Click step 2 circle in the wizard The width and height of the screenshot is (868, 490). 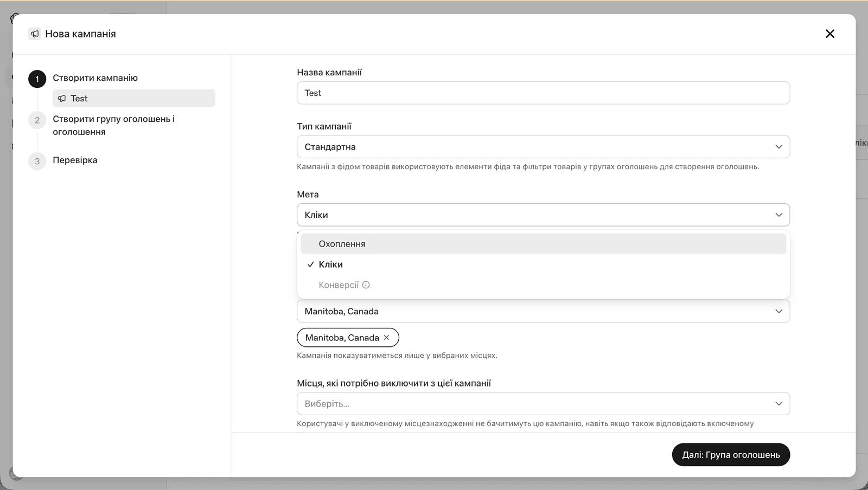tap(37, 120)
